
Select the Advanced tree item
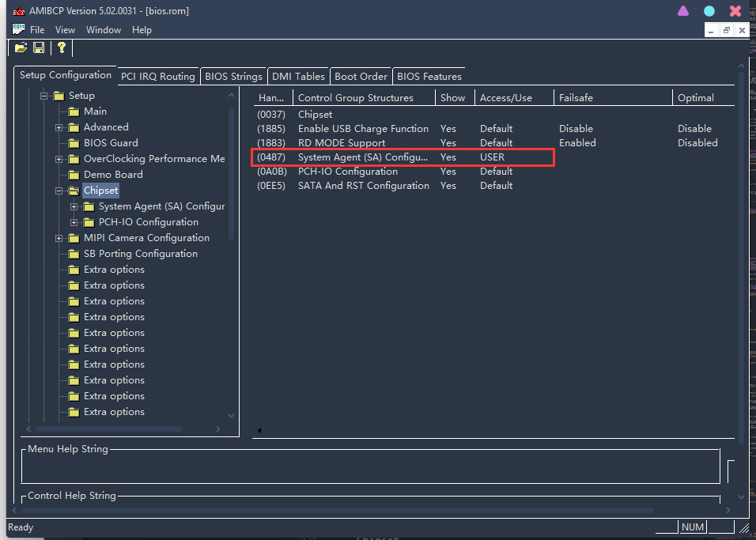tap(106, 127)
